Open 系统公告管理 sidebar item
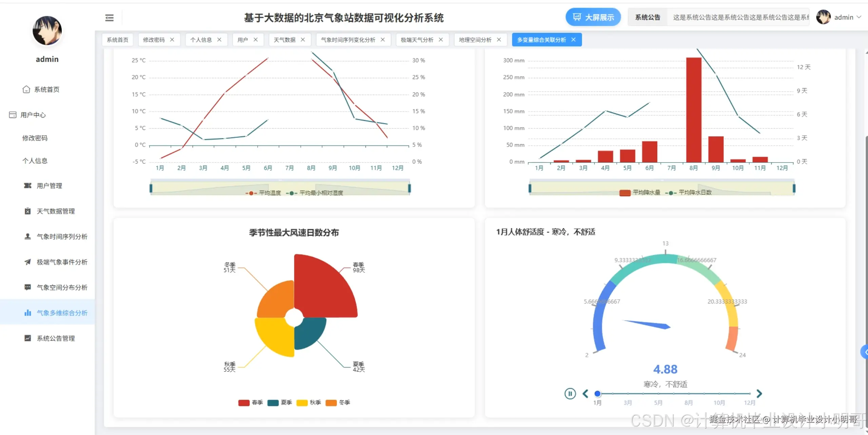Viewport: 868px width, 435px height. [56, 338]
